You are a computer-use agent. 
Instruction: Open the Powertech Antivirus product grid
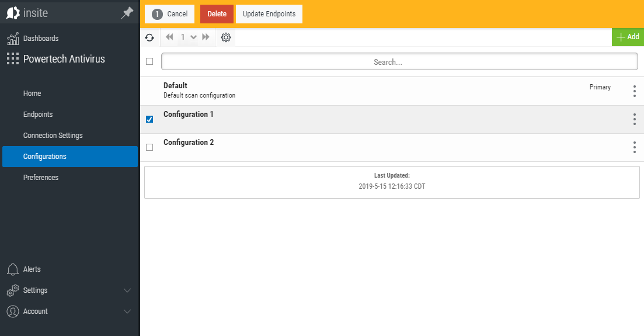[x=13, y=59]
